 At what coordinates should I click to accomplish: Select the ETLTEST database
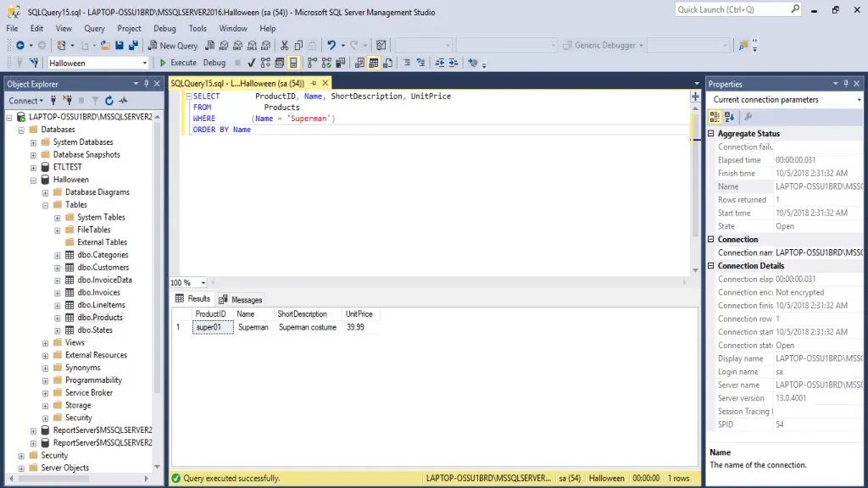click(68, 167)
